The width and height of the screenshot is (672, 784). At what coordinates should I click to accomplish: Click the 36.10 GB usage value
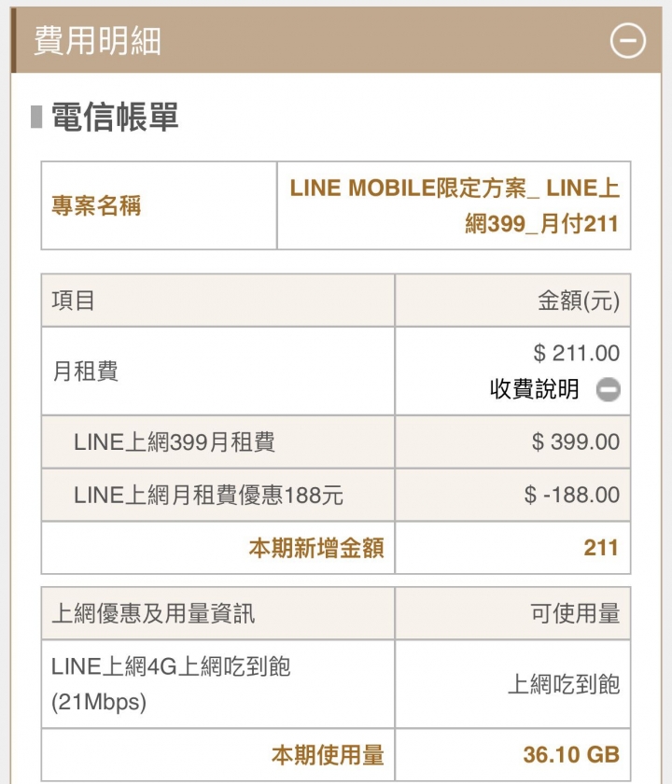[x=571, y=754]
